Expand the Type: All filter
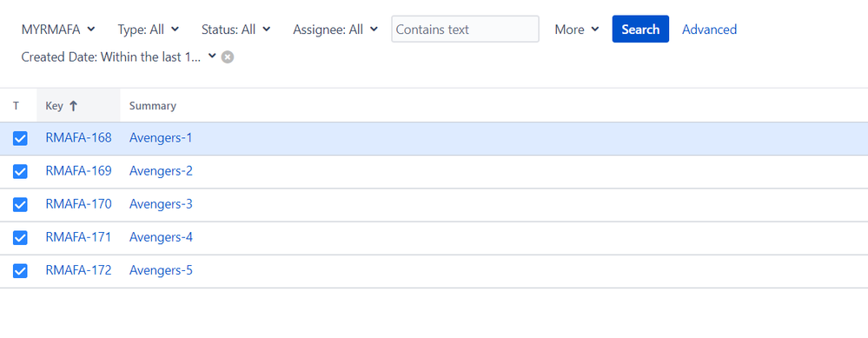Image resolution: width=868 pixels, height=338 pixels. pos(149,30)
